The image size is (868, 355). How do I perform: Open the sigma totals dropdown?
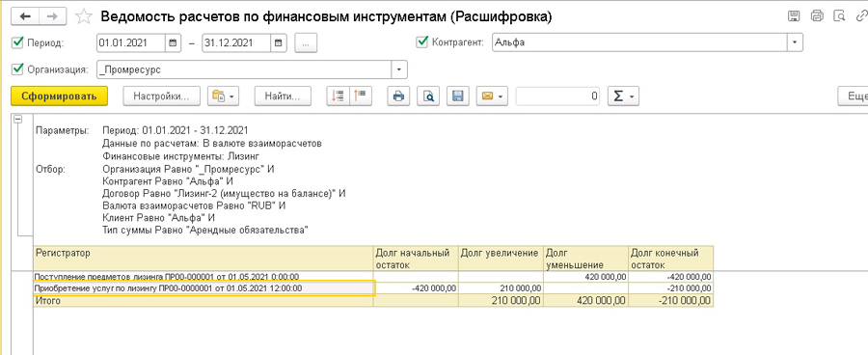(x=624, y=96)
